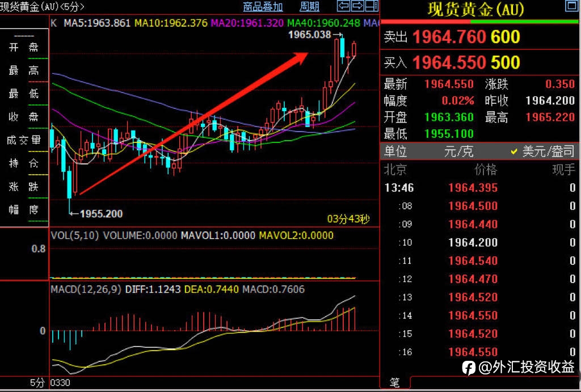581x392 pixels.
Task: Maximize the 现货黄金(AU) quote panel
Action: (571, 6)
